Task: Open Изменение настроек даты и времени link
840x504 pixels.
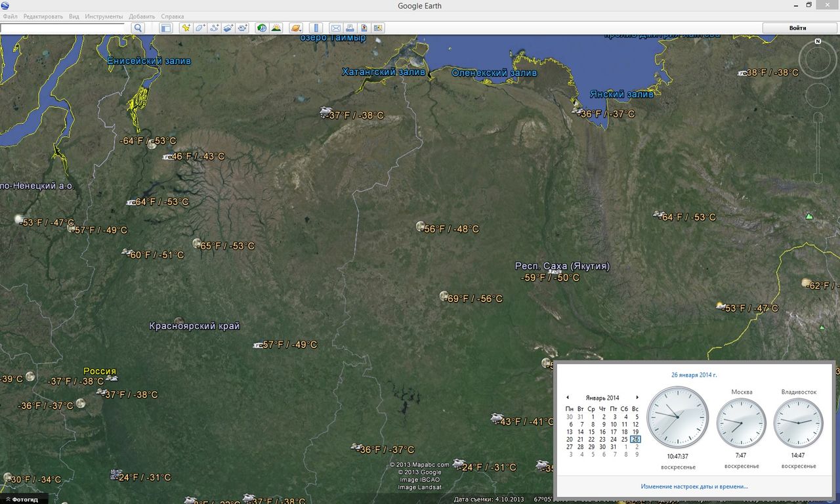Action: (x=694, y=486)
